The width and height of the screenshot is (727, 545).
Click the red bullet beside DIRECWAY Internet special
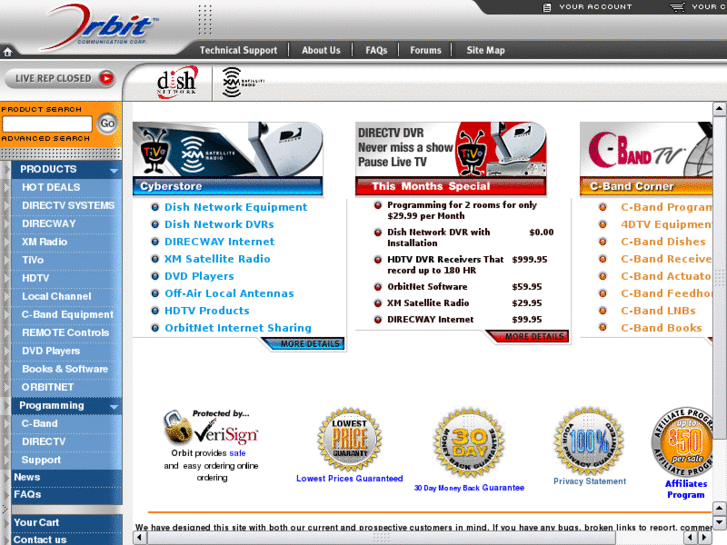[x=378, y=320]
